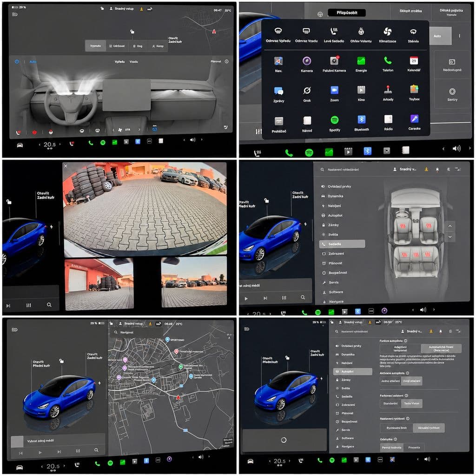Tap the Stěrače wipers icon
The image size is (476, 476).
point(413,35)
